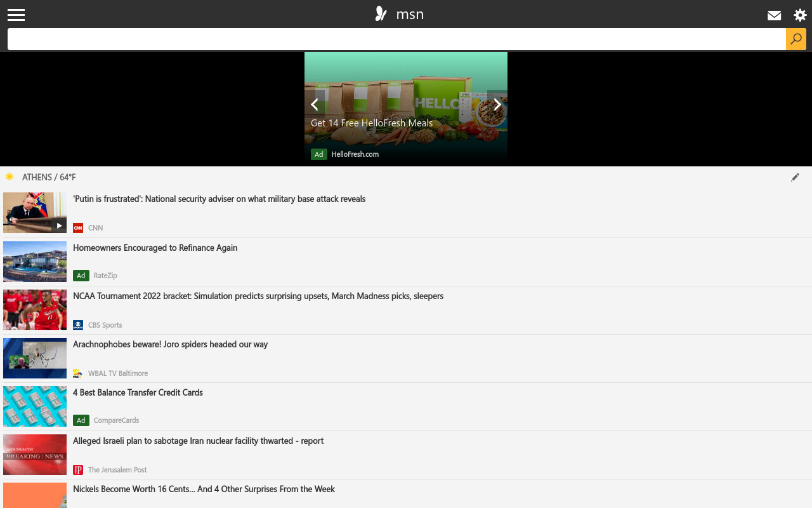This screenshot has width=812, height=508.
Task: Show previous carousel slide arrow
Action: tap(315, 104)
